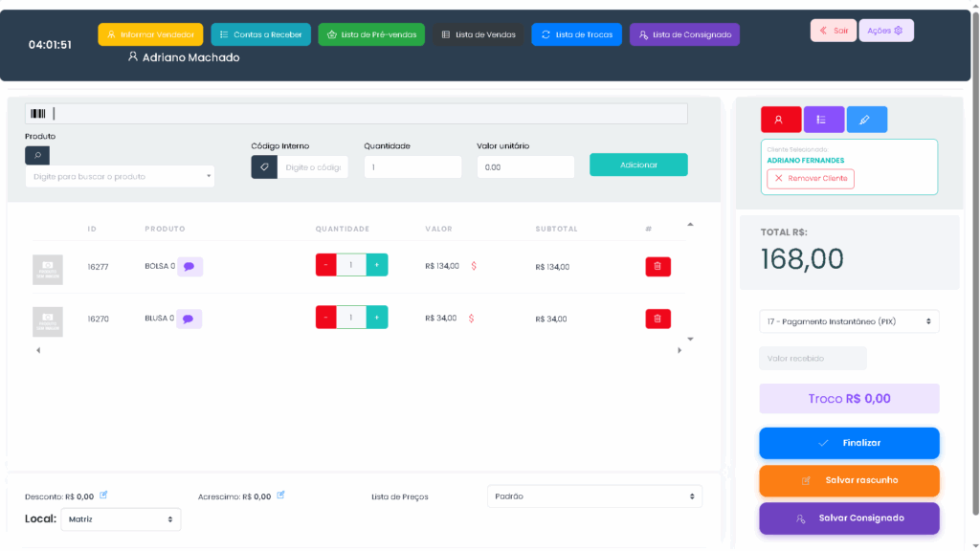Delete the BLUSA item with trash icon
The image size is (980, 551).
[657, 319]
